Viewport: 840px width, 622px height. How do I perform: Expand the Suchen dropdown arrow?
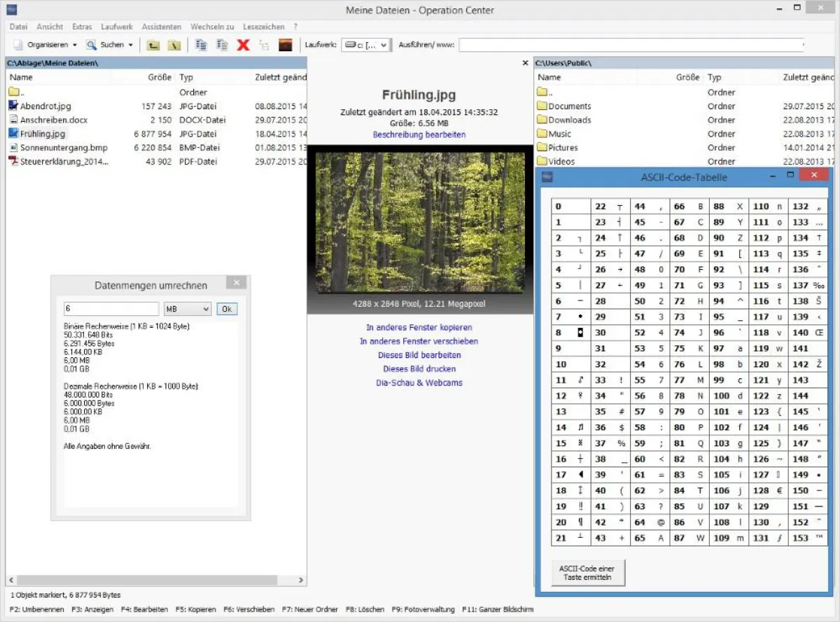(x=130, y=45)
